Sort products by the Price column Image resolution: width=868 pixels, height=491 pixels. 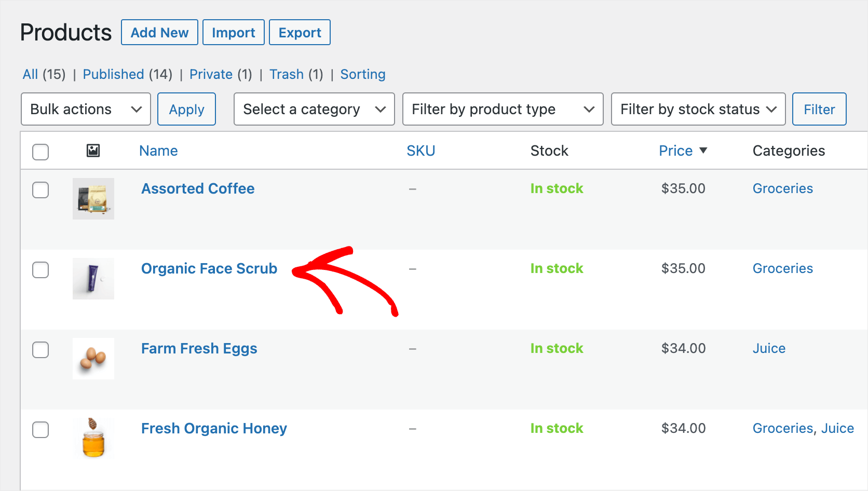pyautogui.click(x=676, y=151)
